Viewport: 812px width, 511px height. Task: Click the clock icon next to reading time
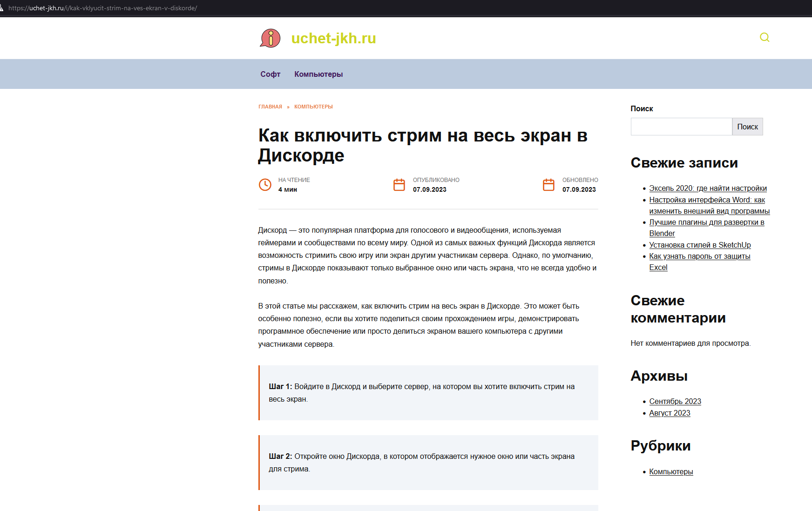click(x=265, y=185)
